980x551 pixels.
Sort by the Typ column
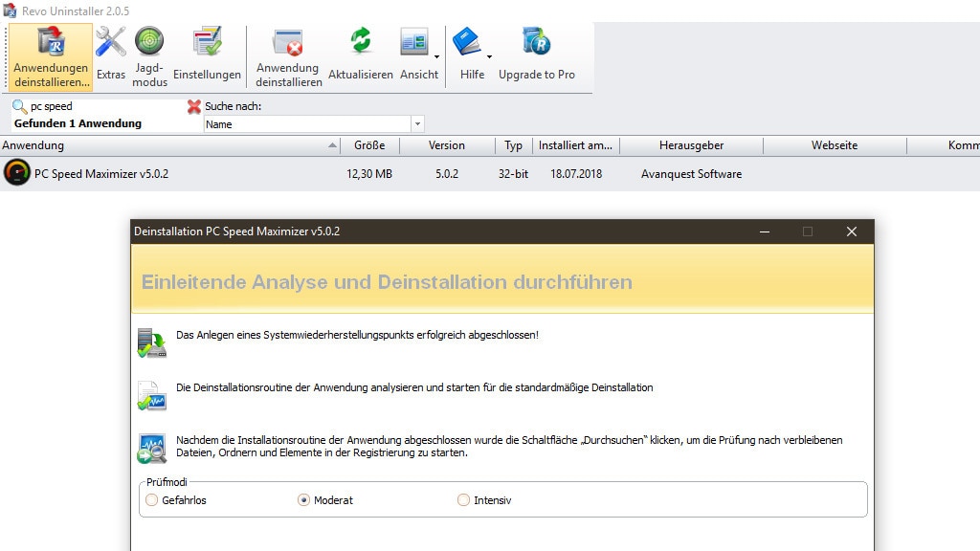coord(513,145)
